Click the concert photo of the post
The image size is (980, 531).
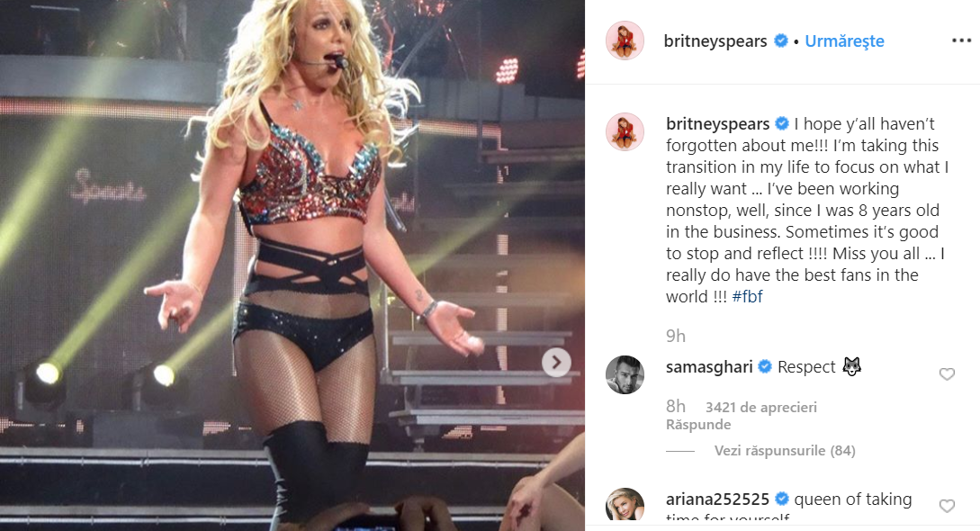292,265
